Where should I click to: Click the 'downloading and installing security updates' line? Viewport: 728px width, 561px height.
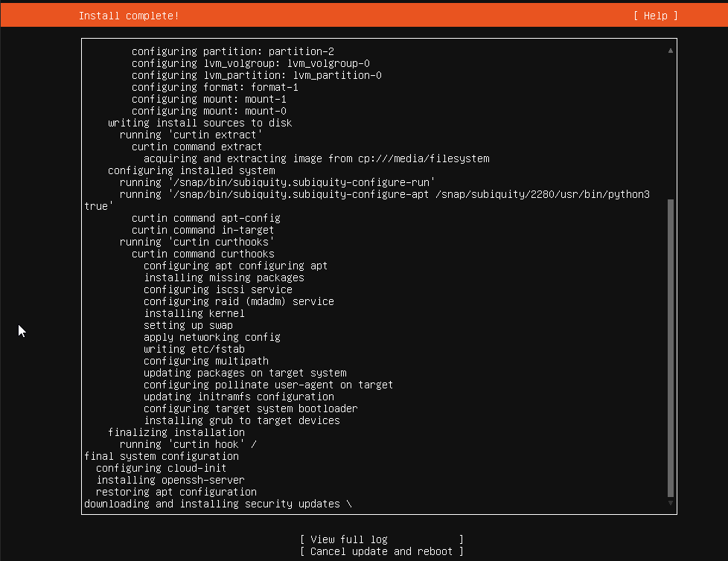tap(212, 504)
